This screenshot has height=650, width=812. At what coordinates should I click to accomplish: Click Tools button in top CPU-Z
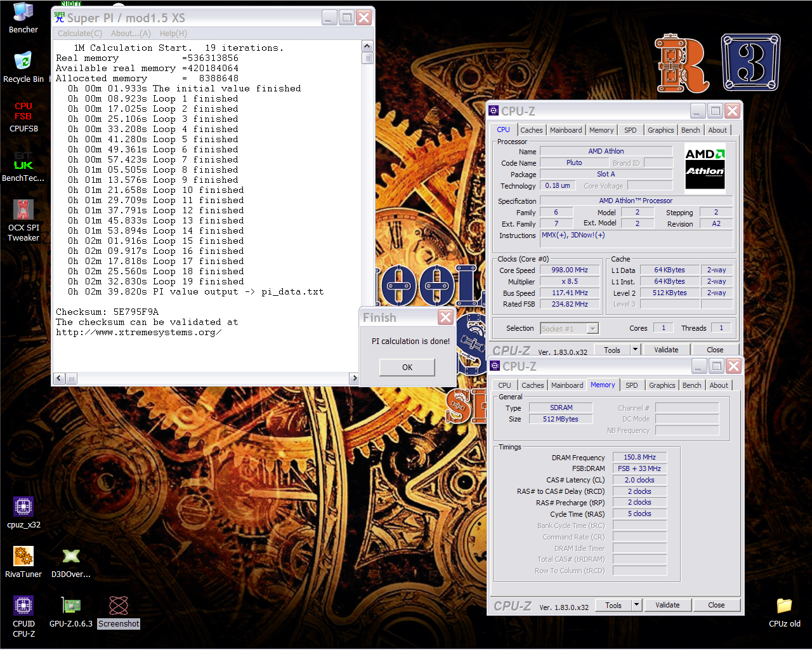pos(612,350)
